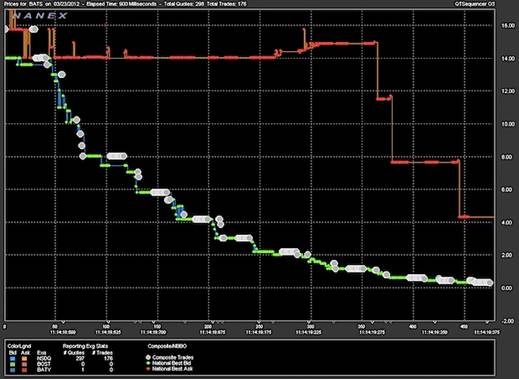Click the BATY exchange label in legend
This screenshot has height=380, width=519.
44,370
